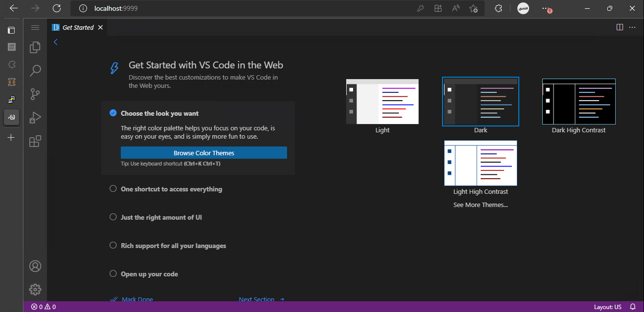The width and height of the screenshot is (644, 312).
Task: Open the Accounts menu icon
Action: coord(35,266)
